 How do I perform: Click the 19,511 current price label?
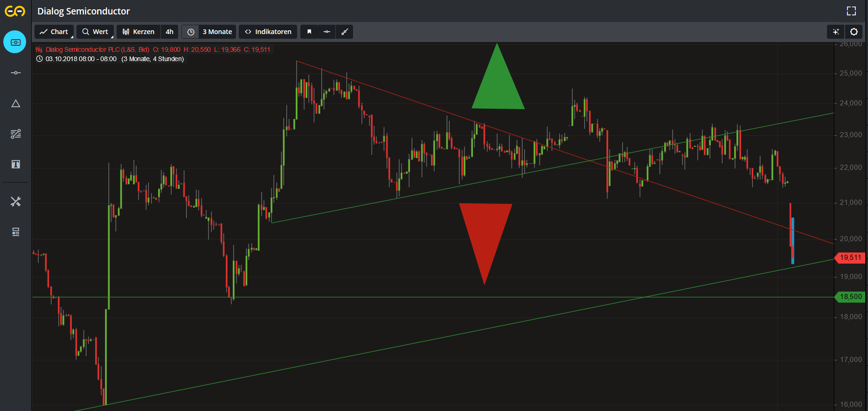point(850,258)
